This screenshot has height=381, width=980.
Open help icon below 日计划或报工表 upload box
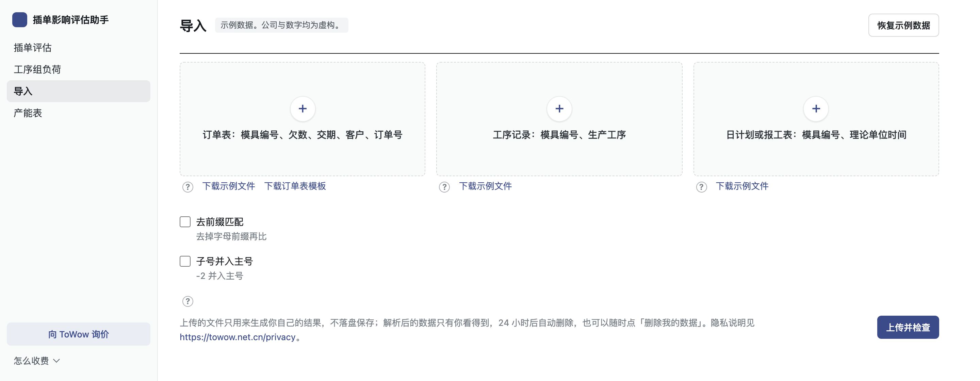[x=702, y=187]
